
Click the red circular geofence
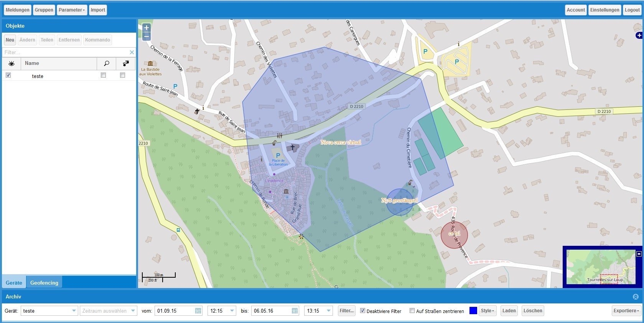click(454, 235)
